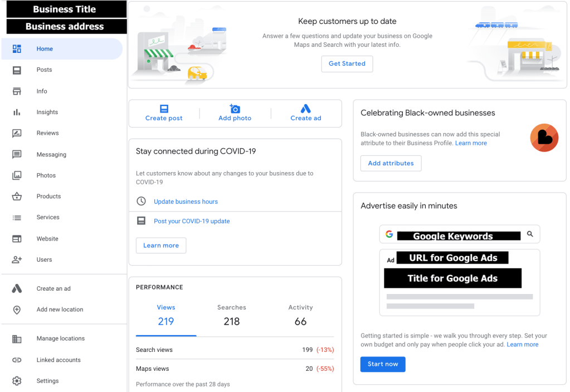Screen dimensions: 570x392
Task: Open Settings from the sidebar
Action: 47,381
